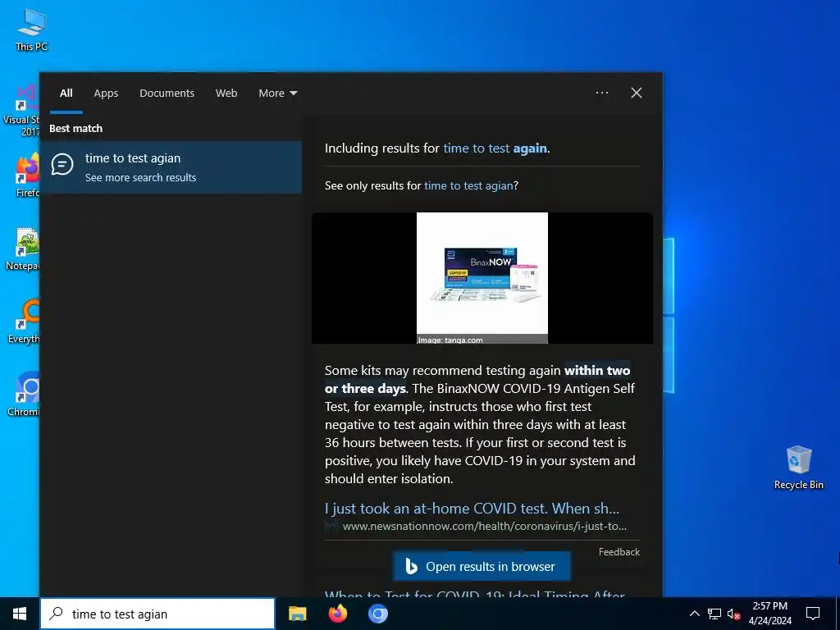Click the 'Image: tanga.com' caption
The image size is (840, 630).
click(450, 340)
